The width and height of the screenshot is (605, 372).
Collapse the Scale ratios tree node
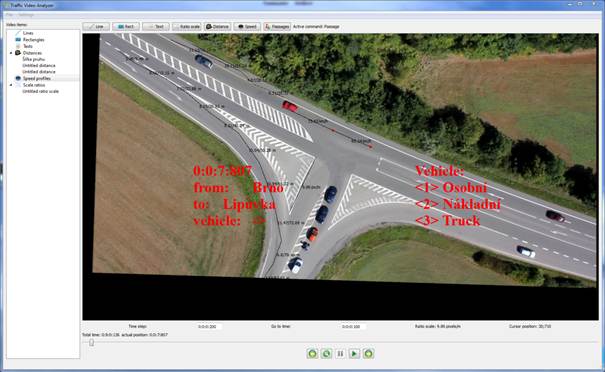coord(11,85)
